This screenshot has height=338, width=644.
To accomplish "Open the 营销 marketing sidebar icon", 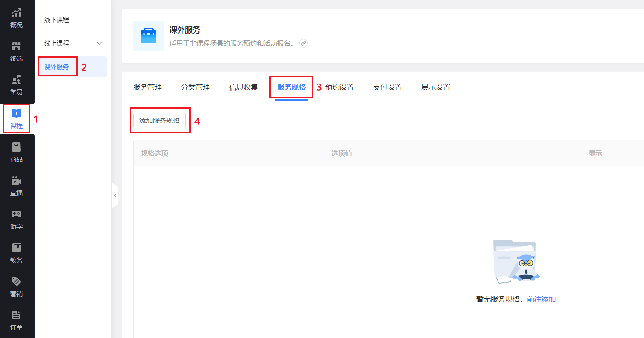I will coord(16,287).
